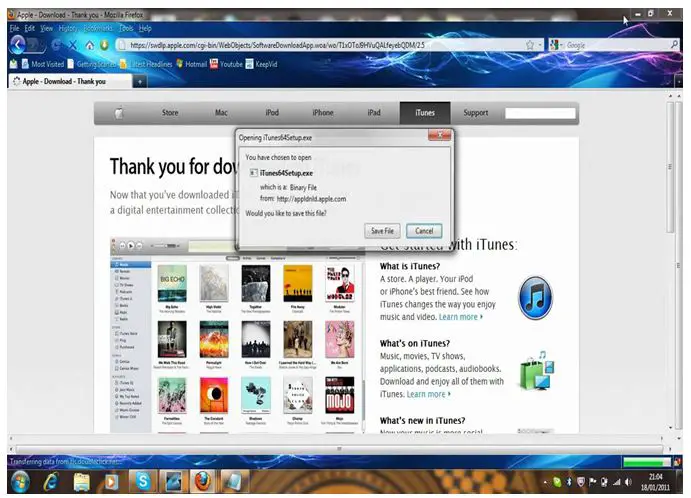691x498 pixels.
Task: Open the address bar history dropdown arrow
Action: [x=540, y=45]
